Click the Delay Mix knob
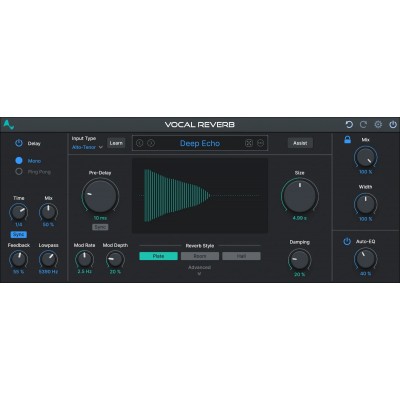 point(48,212)
